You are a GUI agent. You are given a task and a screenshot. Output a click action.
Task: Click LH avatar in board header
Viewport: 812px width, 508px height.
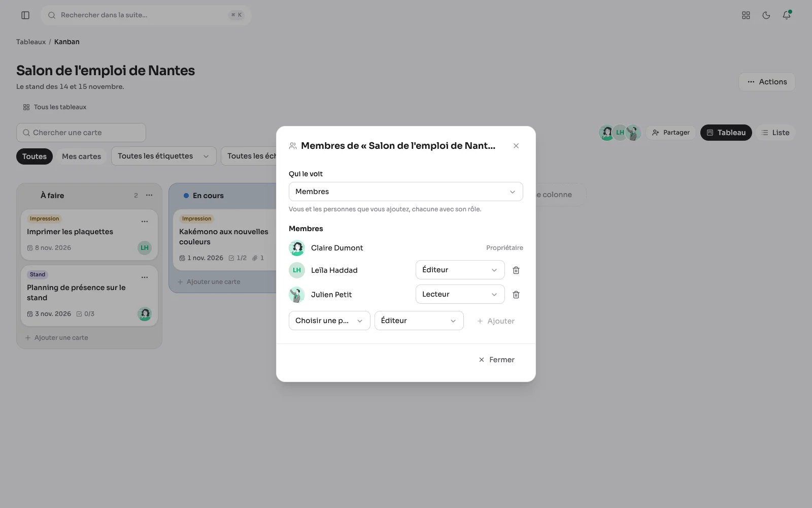click(x=620, y=133)
